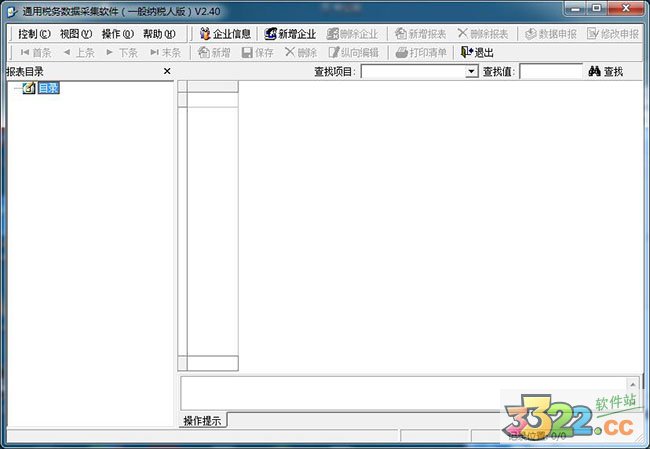Image resolution: width=650 pixels, height=449 pixels.
Task: Click the 删除 record button
Action: 301,52
